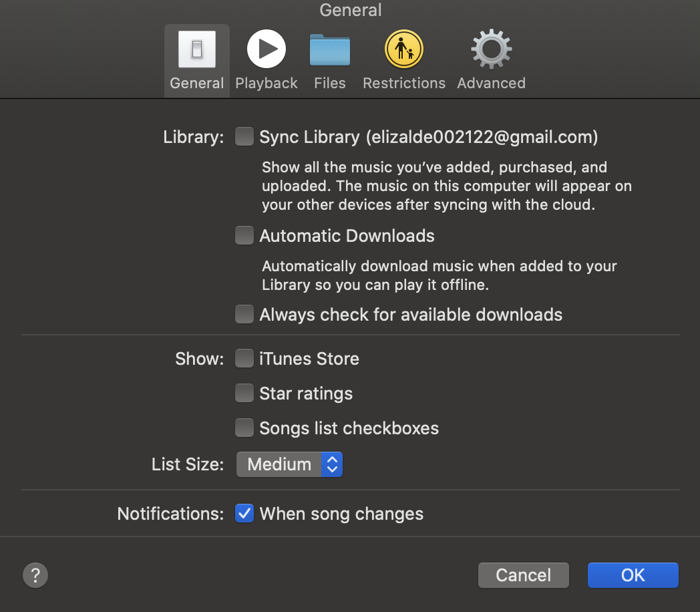Click the List Size dropdown arrows
This screenshot has width=700, height=612.
click(x=332, y=464)
